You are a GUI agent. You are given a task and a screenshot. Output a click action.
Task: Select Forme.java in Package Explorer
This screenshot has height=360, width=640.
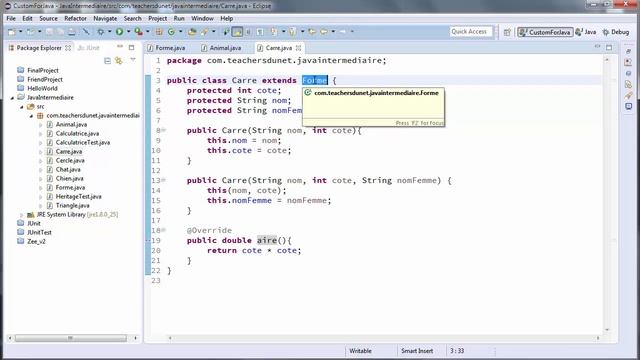[x=70, y=188]
